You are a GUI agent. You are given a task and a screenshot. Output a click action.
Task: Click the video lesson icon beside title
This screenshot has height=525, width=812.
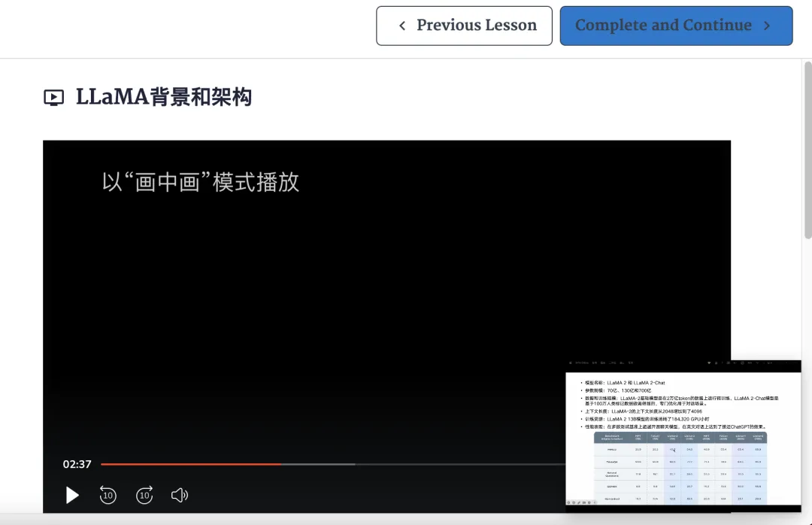point(54,98)
